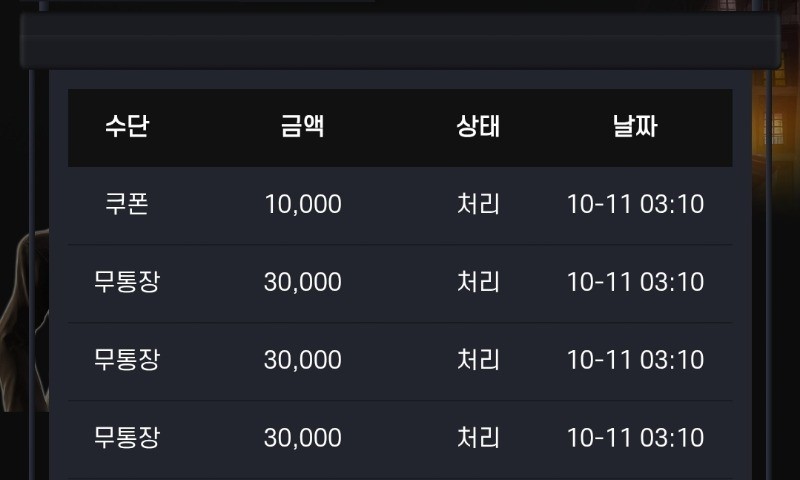Click the 수단 column header
The height and width of the screenshot is (480, 800).
point(127,127)
